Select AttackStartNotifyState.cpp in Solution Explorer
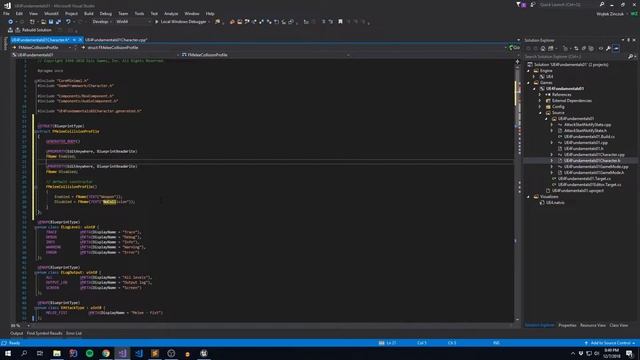Viewport: 640px width, 360px height. [x=587, y=125]
